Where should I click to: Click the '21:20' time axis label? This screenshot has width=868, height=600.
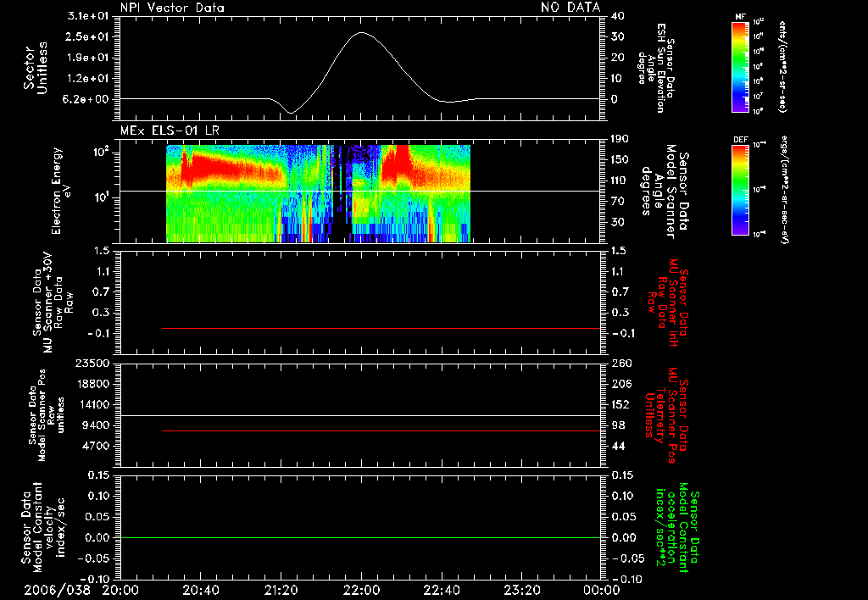[281, 590]
